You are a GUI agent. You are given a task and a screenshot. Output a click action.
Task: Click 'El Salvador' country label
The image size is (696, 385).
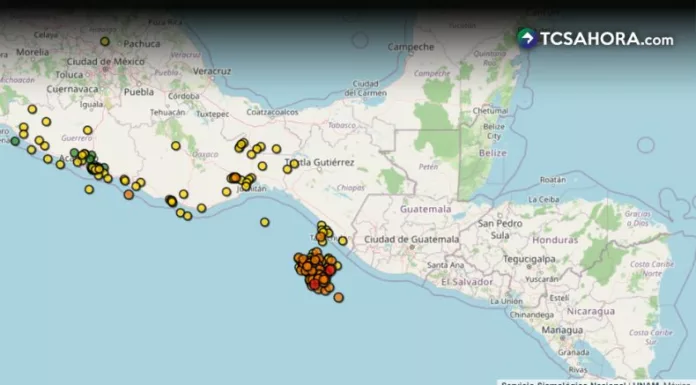467,282
